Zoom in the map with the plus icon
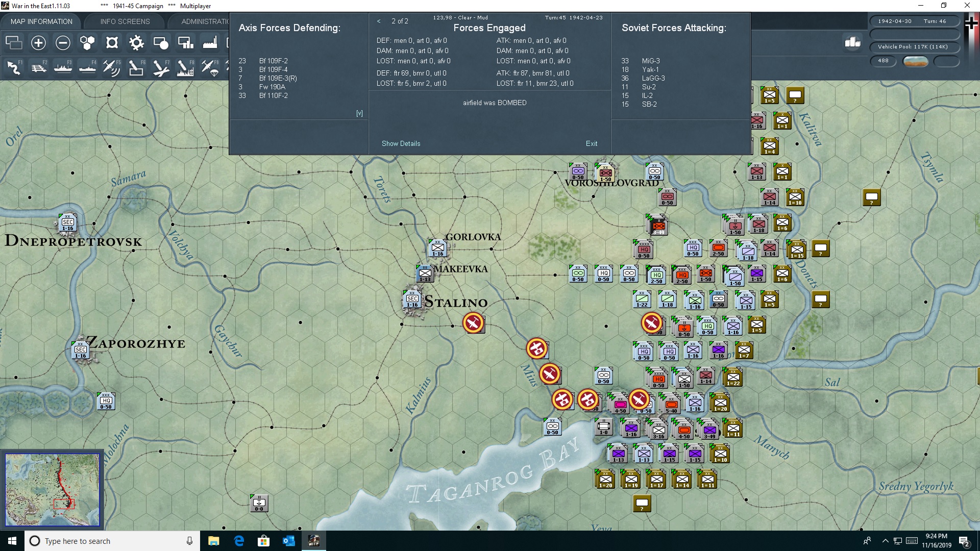The height and width of the screenshot is (551, 980). [38, 43]
